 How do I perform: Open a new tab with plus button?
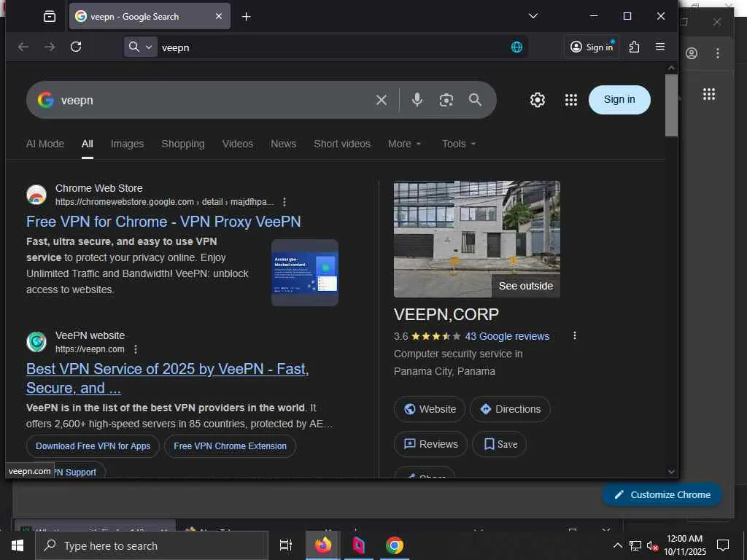click(x=247, y=17)
